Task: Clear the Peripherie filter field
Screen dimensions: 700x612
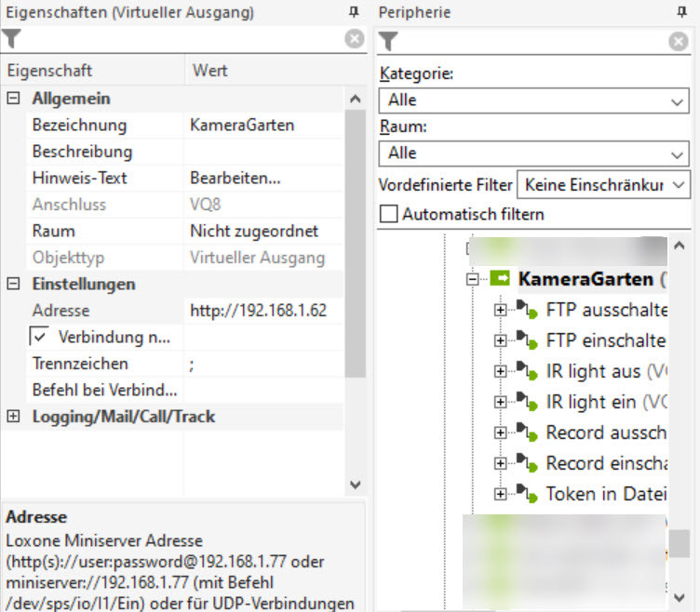Action: pyautogui.click(x=678, y=42)
